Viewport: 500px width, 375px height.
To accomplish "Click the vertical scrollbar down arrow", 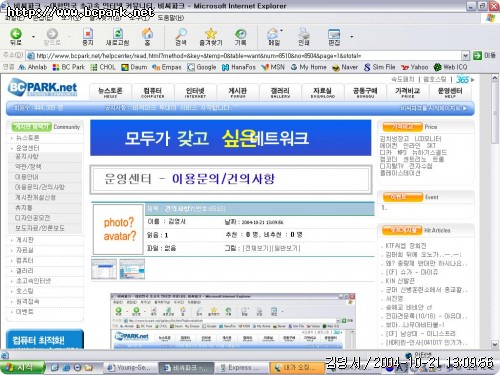I will point(495,344).
